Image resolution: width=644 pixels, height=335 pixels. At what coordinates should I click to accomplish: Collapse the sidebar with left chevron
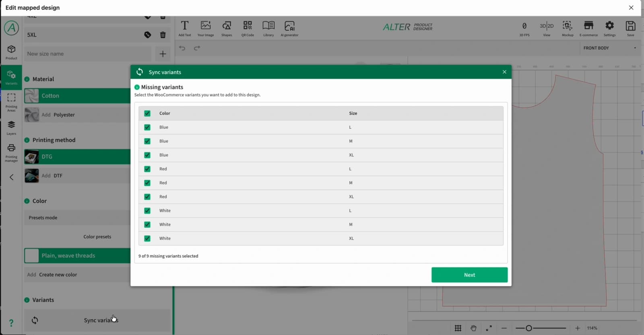pyautogui.click(x=12, y=177)
